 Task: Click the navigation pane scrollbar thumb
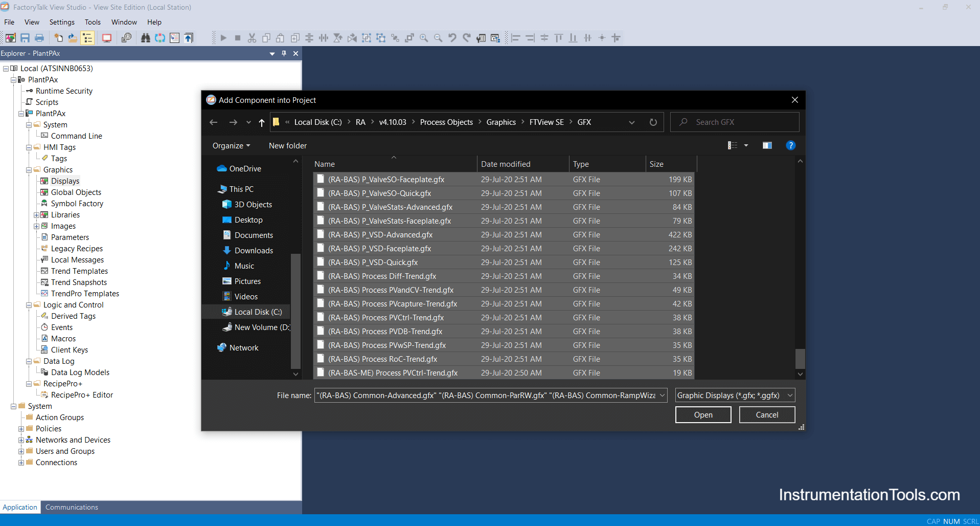pyautogui.click(x=295, y=311)
